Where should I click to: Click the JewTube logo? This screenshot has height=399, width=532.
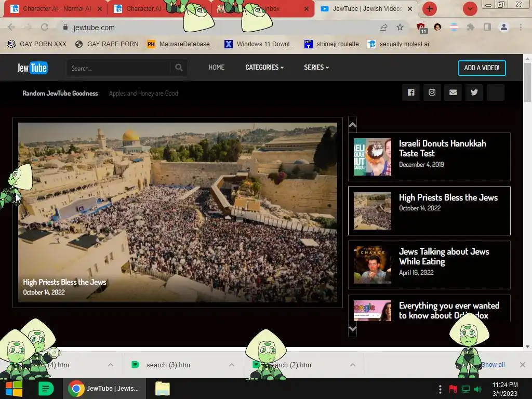33,68
